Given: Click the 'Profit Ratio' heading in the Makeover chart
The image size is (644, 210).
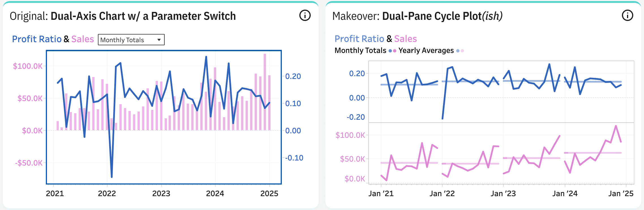Looking at the screenshot, I should pyautogui.click(x=359, y=39).
